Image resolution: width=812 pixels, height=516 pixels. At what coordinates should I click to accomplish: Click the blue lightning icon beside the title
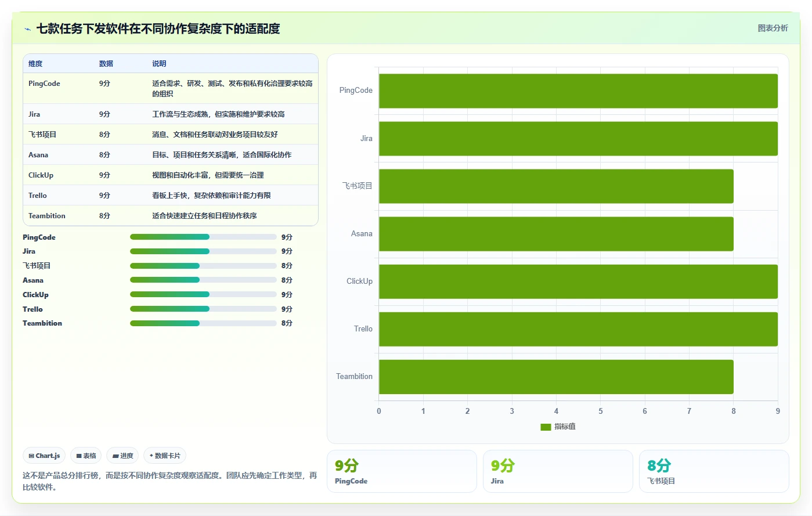point(27,29)
